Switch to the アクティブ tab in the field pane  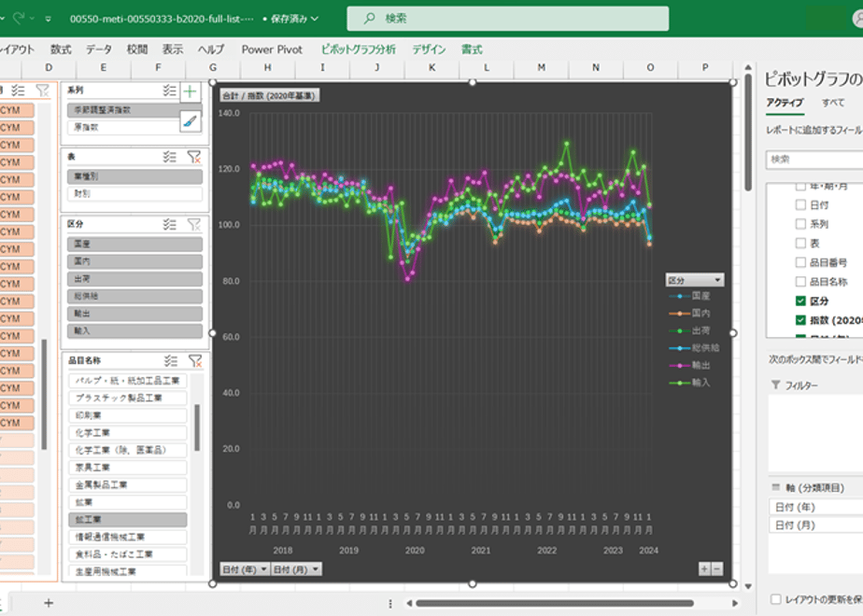point(785,103)
